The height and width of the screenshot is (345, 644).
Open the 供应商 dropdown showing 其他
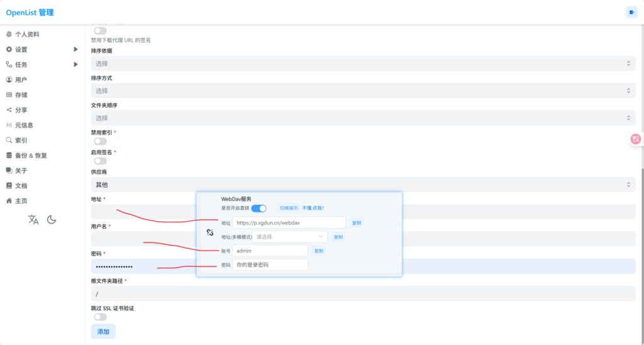363,185
